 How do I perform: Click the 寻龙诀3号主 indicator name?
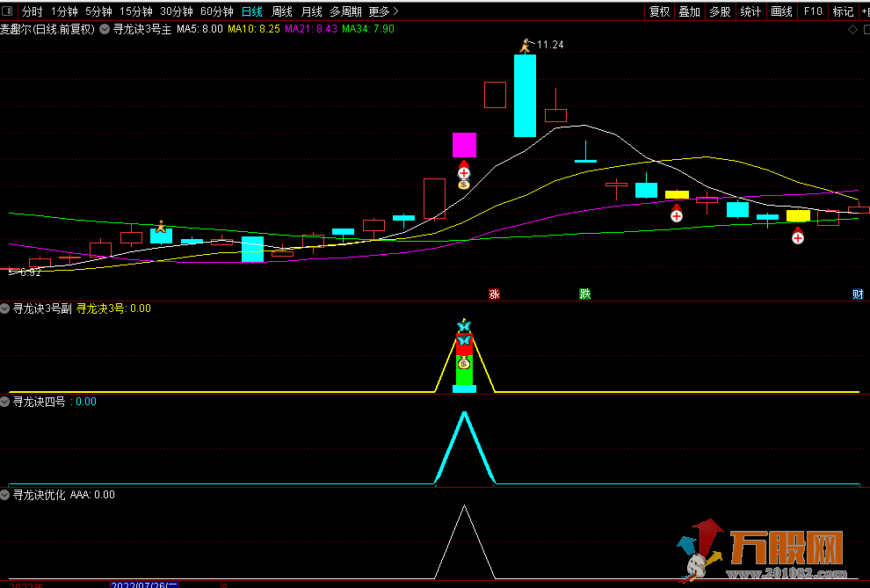pos(142,29)
